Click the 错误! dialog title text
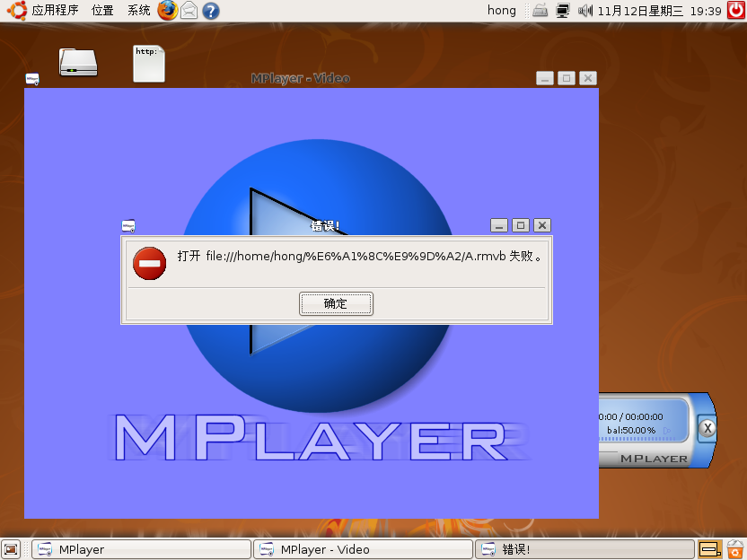The image size is (747, 560). (325, 225)
